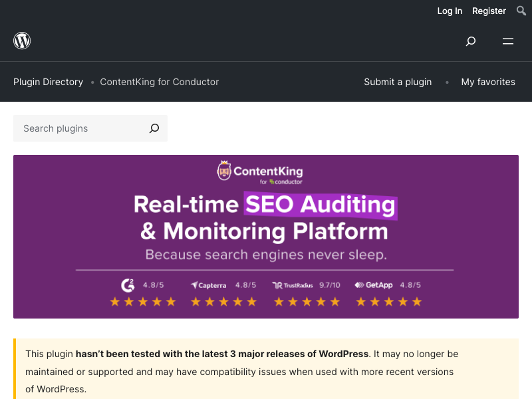Screen dimensions: 532x399
Task: Click the WordPress logo icon
Action: (x=22, y=41)
